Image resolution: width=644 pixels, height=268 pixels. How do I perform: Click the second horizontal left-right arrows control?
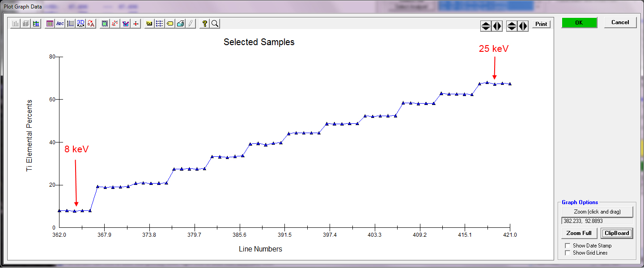click(523, 26)
